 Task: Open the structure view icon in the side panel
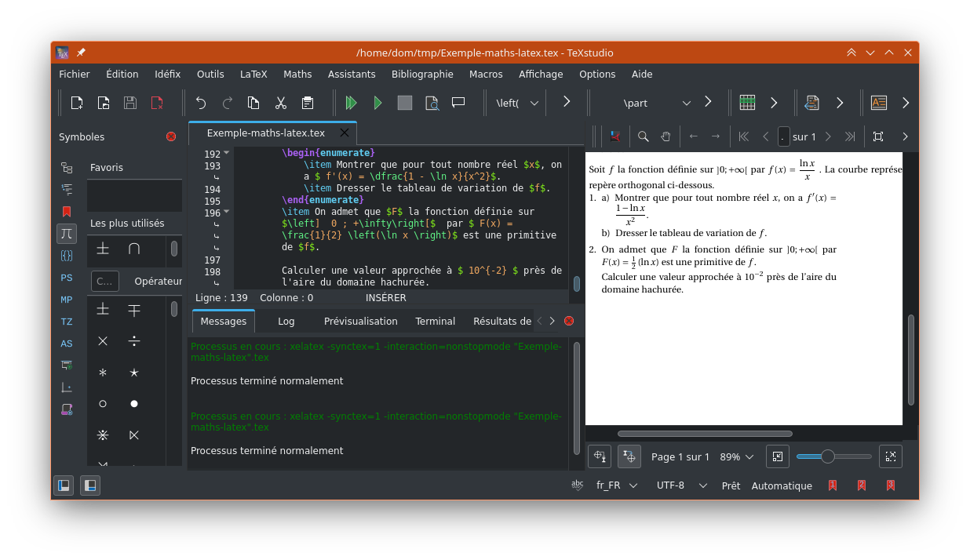(x=67, y=168)
